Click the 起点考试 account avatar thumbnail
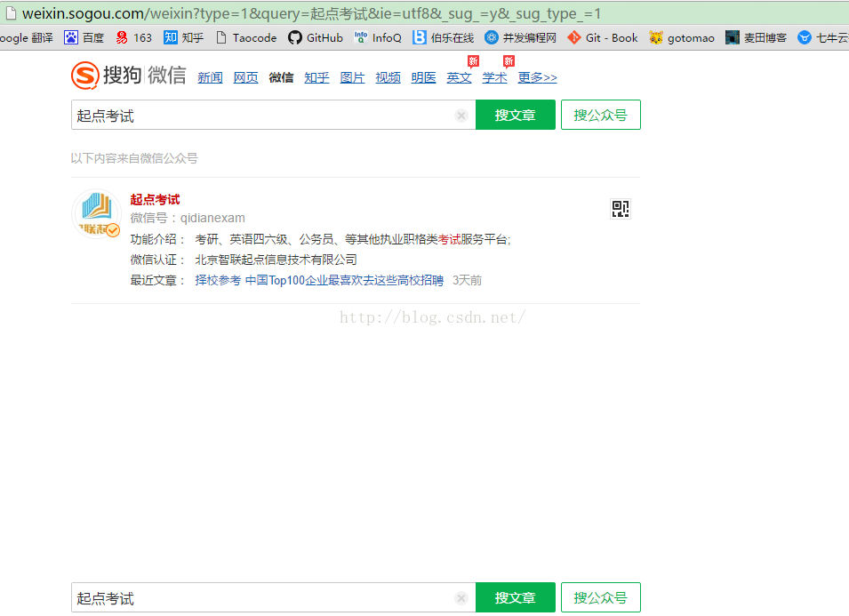The height and width of the screenshot is (616, 849). click(x=96, y=213)
